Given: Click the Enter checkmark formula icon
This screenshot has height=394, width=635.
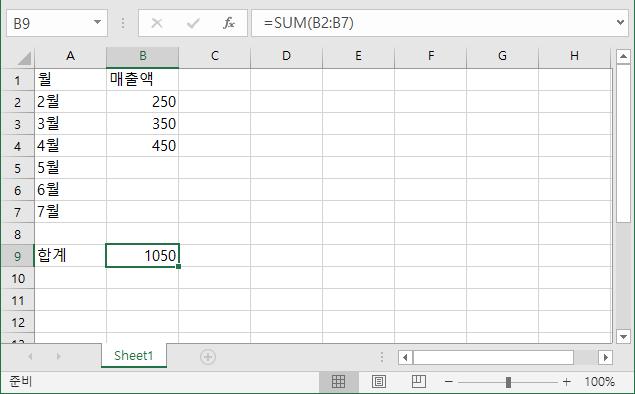Looking at the screenshot, I should point(193,23).
